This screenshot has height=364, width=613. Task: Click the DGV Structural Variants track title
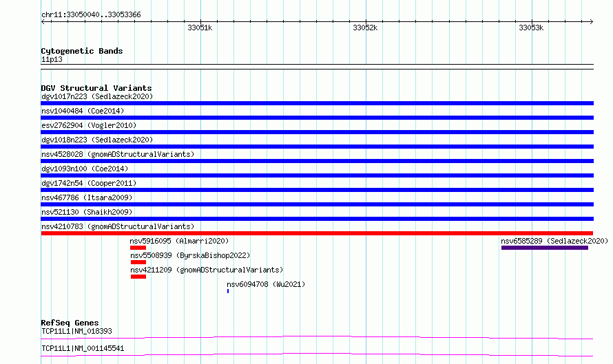[x=96, y=88]
